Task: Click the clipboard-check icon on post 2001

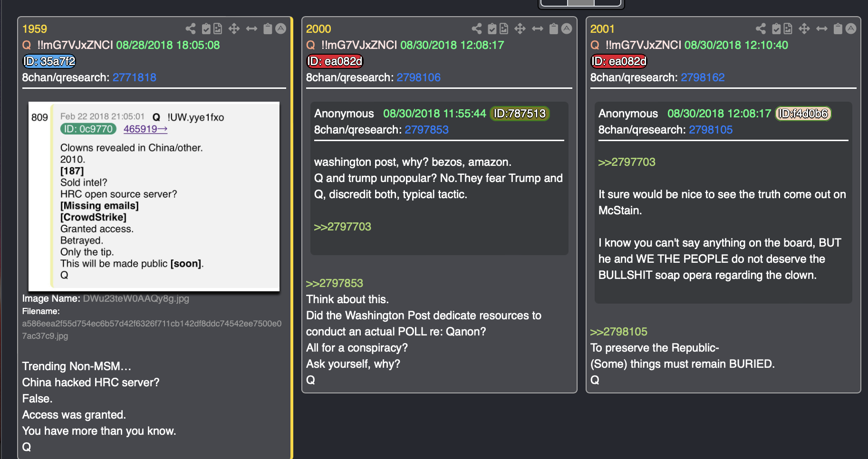Action: tap(777, 29)
